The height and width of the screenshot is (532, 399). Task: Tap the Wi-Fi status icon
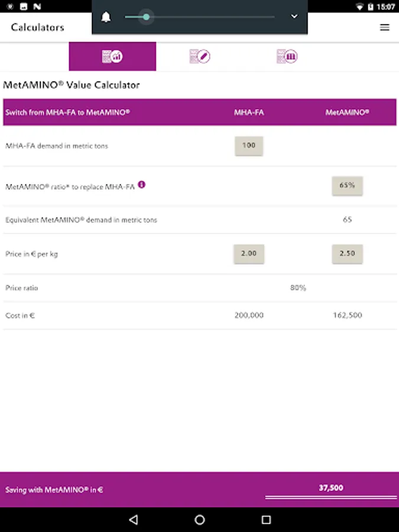(359, 7)
